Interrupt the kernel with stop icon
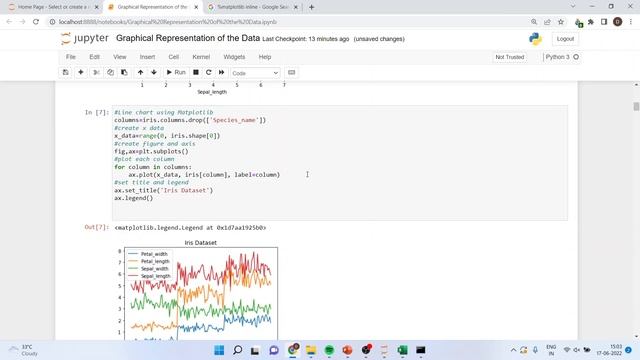640x360 pixels. [x=196, y=73]
